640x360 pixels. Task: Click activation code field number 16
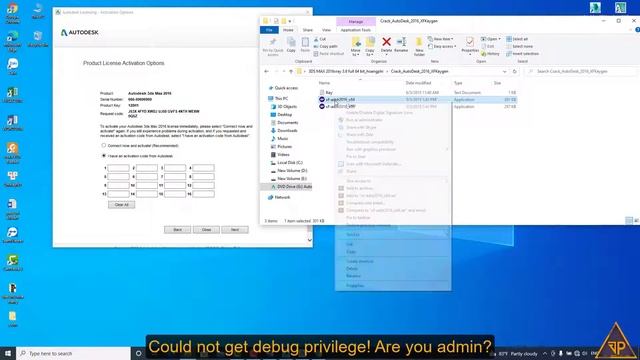tap(203, 194)
